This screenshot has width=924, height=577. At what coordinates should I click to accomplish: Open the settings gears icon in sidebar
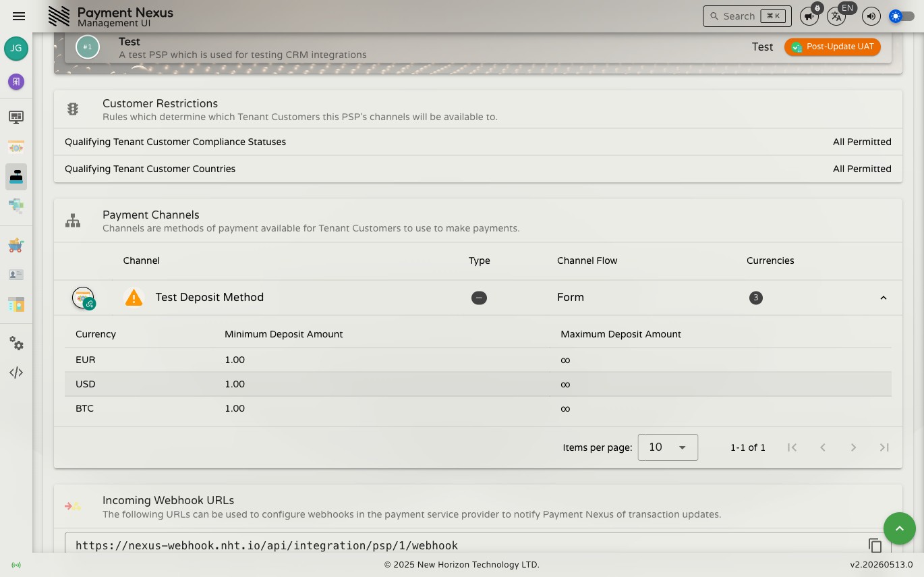pyautogui.click(x=16, y=344)
